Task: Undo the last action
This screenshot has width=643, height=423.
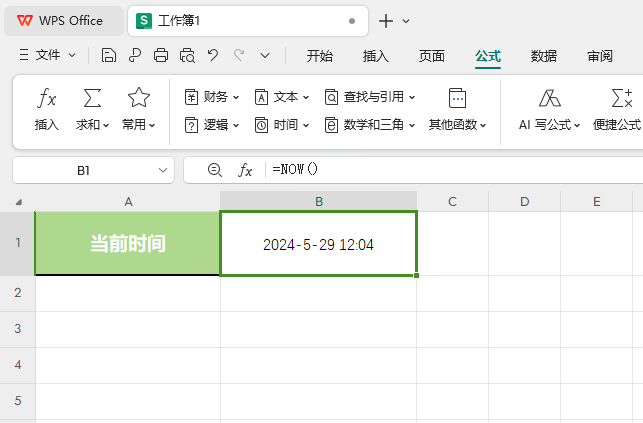Action: pyautogui.click(x=213, y=55)
